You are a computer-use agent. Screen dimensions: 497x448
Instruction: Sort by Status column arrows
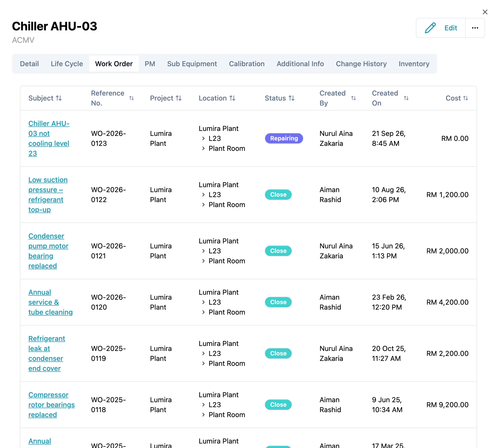pos(292,98)
